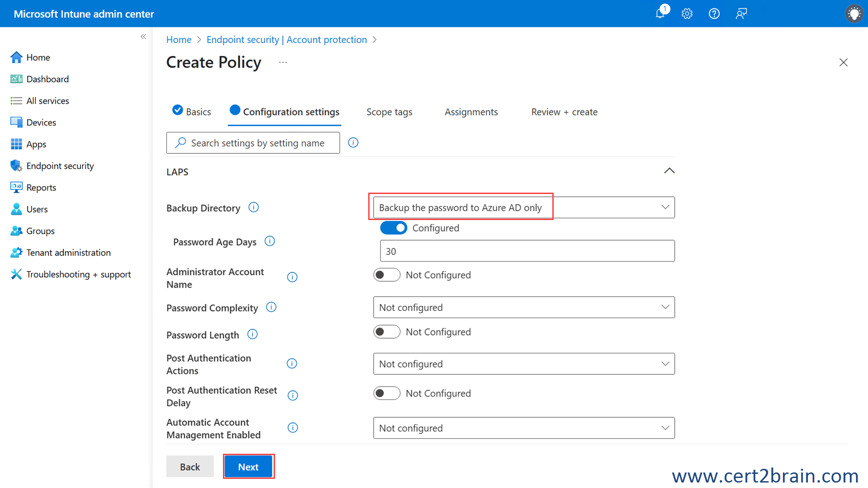Switch to the Scope tags tab
The image size is (868, 488).
pyautogui.click(x=389, y=112)
